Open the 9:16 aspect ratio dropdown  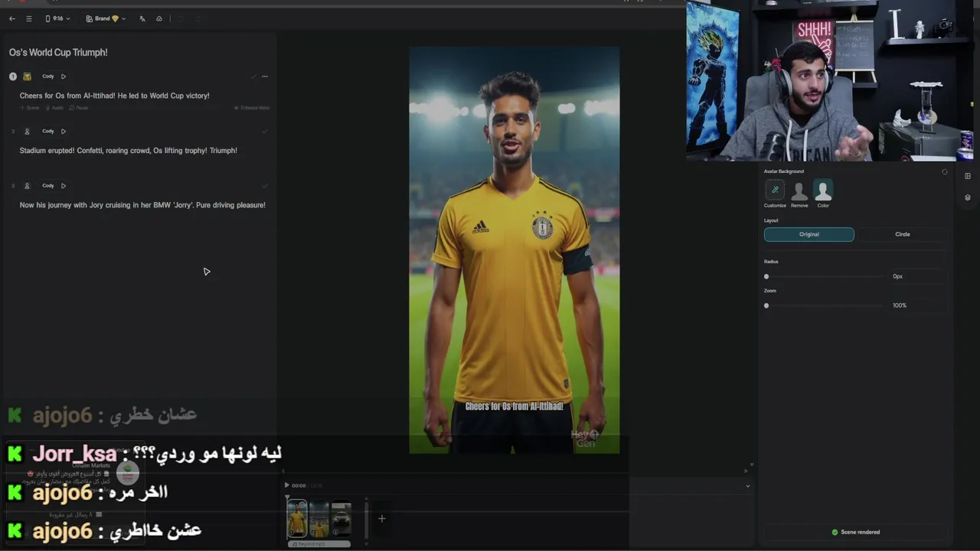click(x=57, y=18)
